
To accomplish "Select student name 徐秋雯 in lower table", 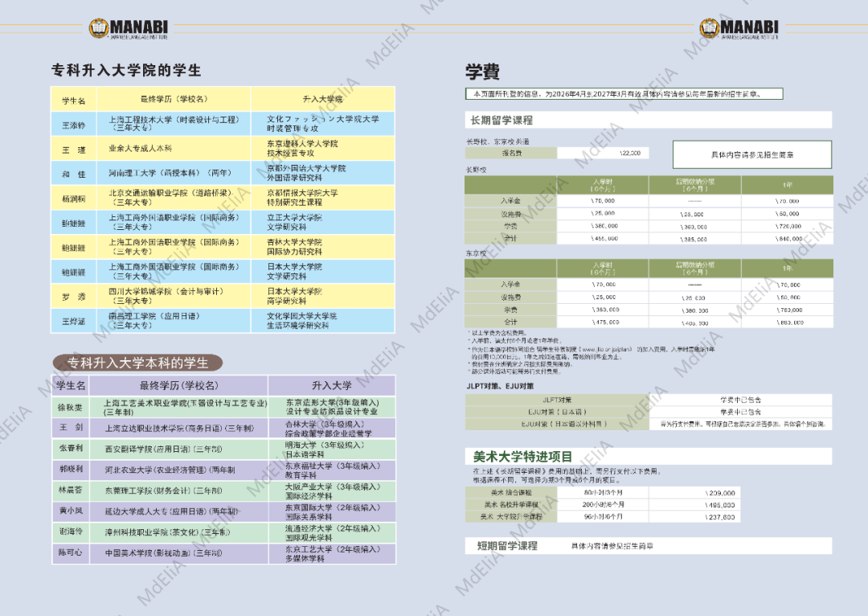I will (71, 406).
